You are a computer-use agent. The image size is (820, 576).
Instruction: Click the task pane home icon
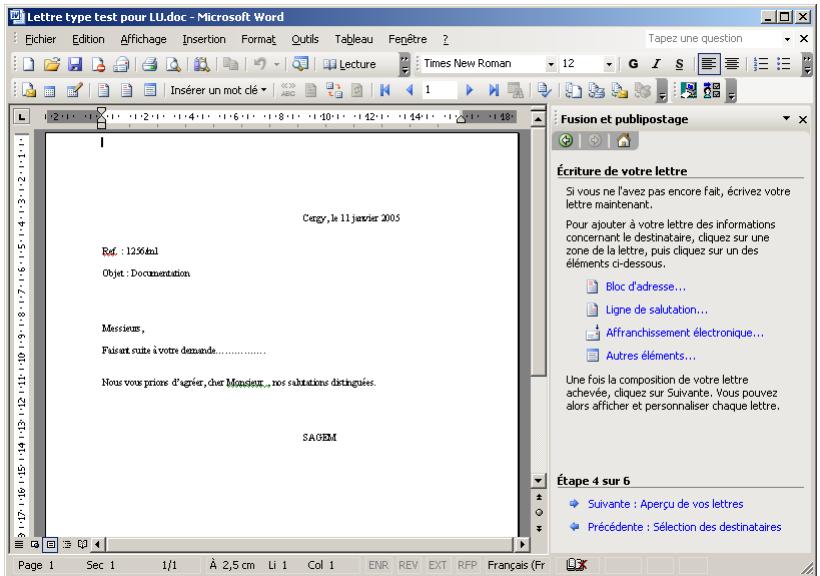click(623, 141)
